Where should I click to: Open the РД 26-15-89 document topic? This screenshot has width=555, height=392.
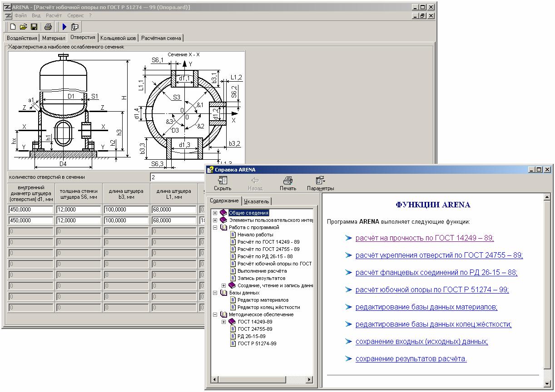252,336
